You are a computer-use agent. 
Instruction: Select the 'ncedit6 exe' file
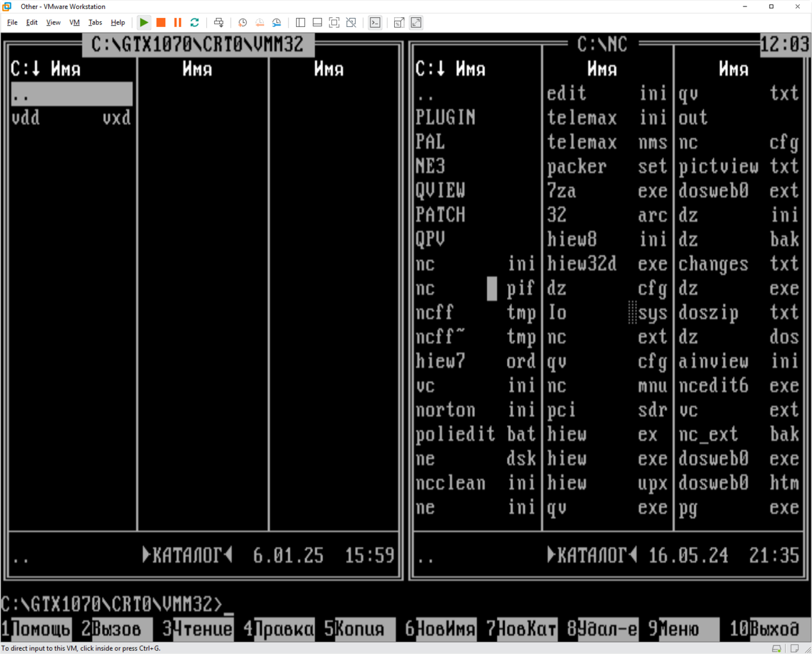click(x=739, y=386)
